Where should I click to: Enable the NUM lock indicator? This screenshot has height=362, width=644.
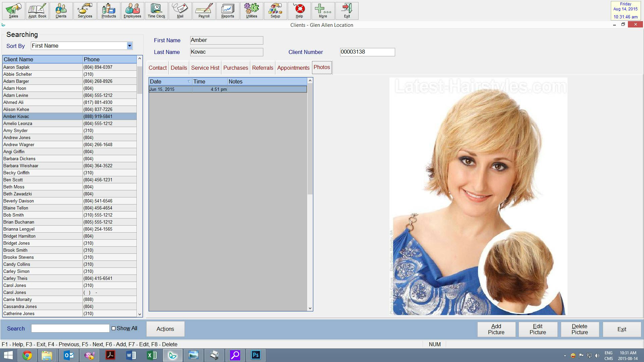pos(435,344)
